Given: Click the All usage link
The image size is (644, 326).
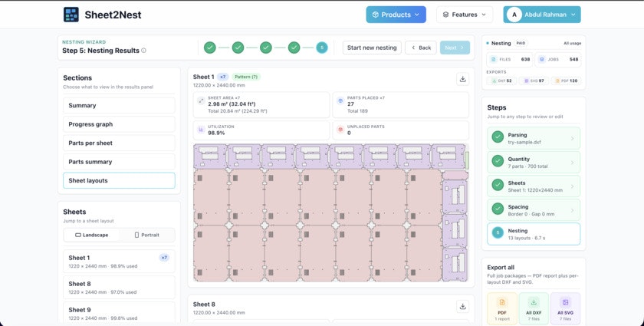Looking at the screenshot, I should [x=572, y=43].
